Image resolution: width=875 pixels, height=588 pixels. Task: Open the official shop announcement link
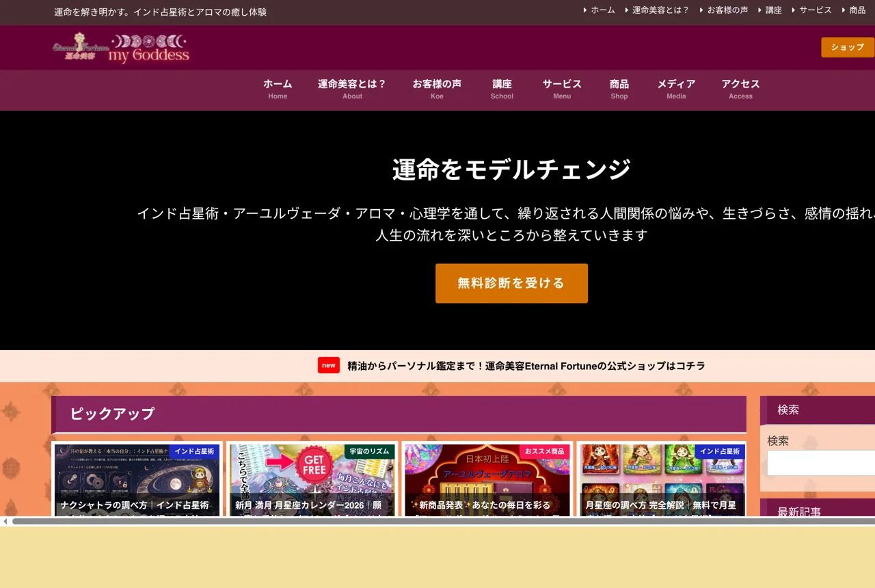526,366
